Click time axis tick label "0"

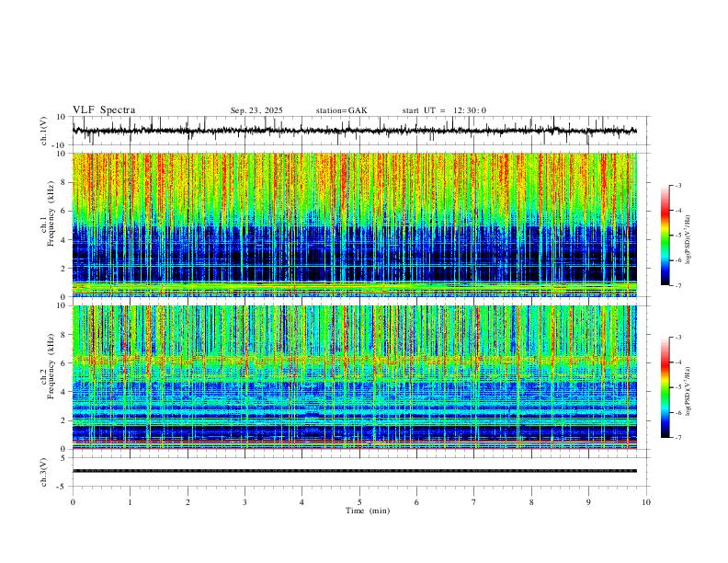pyautogui.click(x=73, y=502)
